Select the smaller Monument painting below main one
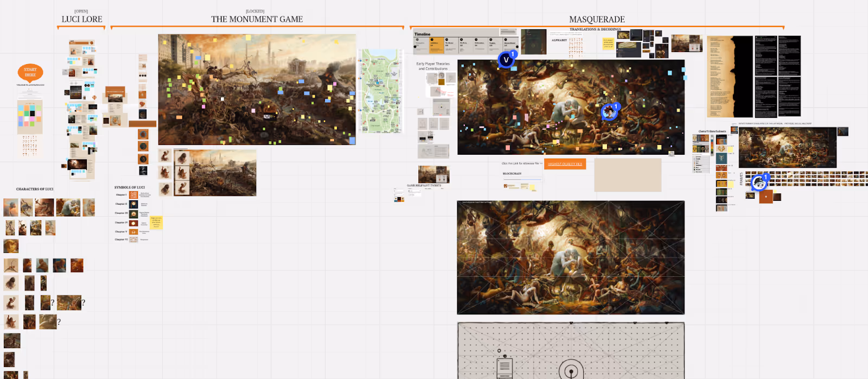Viewport: 868px width, 379px height. (x=215, y=173)
